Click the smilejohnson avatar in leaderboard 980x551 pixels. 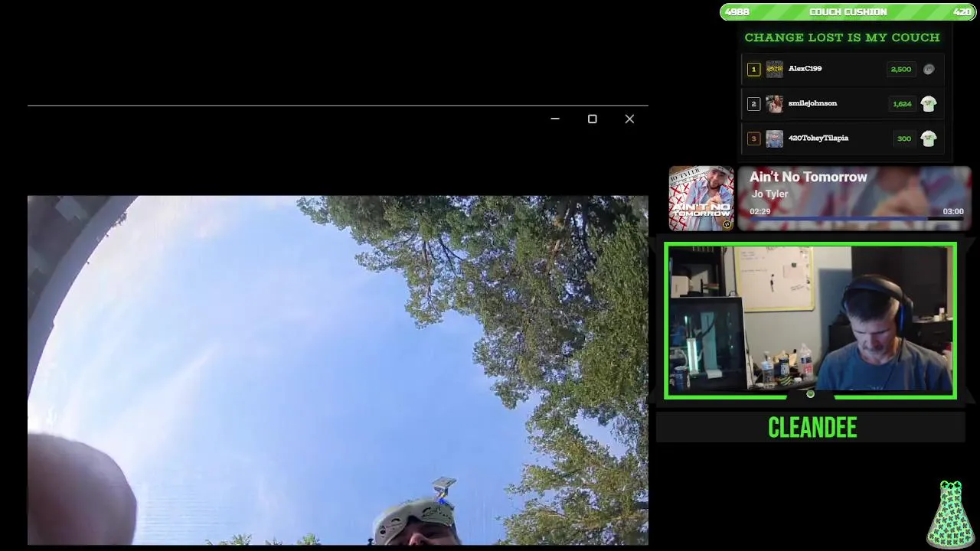point(775,103)
